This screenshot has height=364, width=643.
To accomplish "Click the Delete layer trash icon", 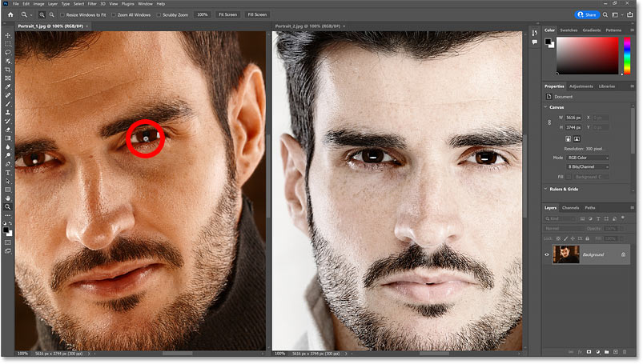I will click(x=625, y=352).
